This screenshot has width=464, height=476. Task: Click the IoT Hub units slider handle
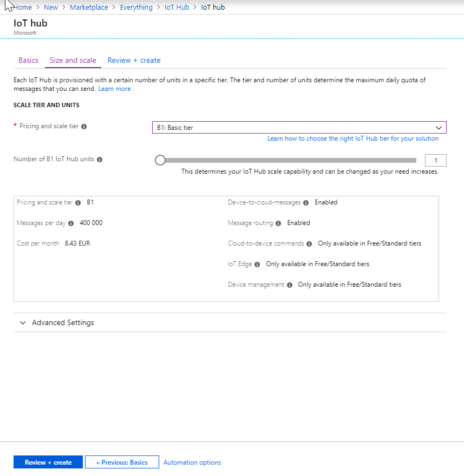[x=160, y=160]
